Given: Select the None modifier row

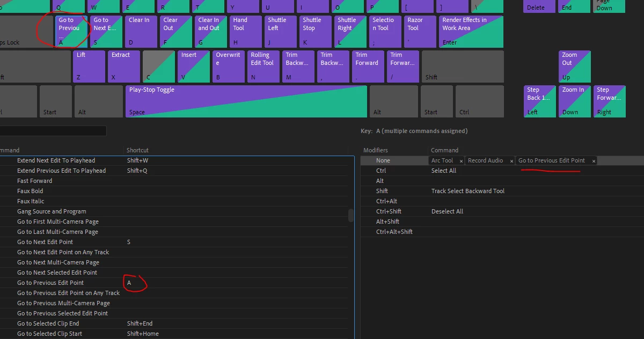Looking at the screenshot, I should pyautogui.click(x=502, y=160).
